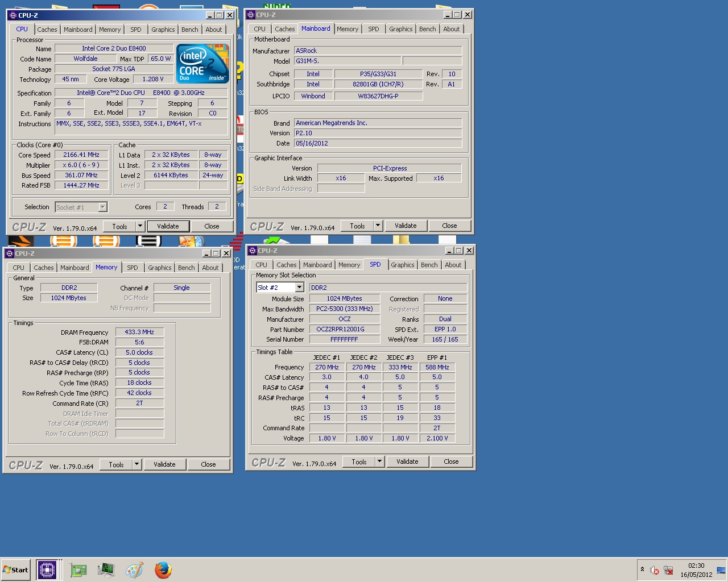Open Bench tab in the CPU window

tap(190, 30)
